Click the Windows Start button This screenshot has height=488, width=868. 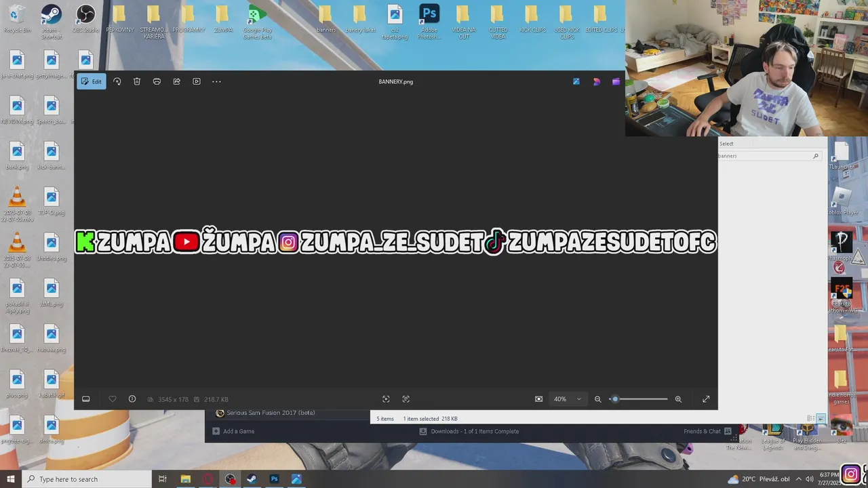(x=11, y=479)
